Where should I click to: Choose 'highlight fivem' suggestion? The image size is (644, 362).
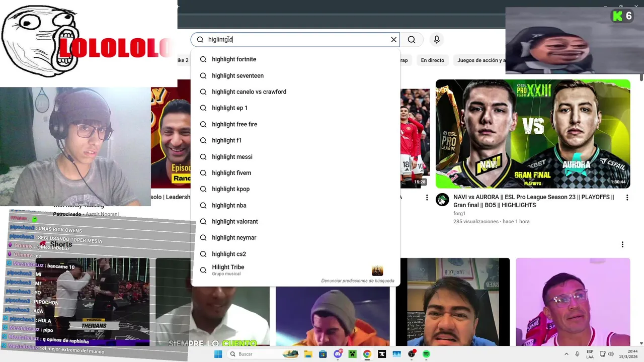tap(295, 173)
